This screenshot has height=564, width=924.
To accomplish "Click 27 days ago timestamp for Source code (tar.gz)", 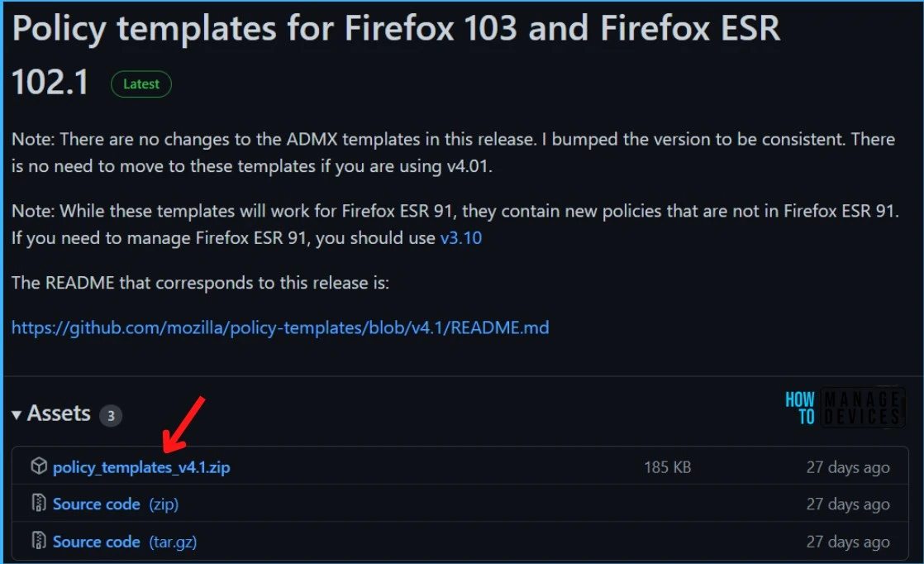I will tap(848, 542).
